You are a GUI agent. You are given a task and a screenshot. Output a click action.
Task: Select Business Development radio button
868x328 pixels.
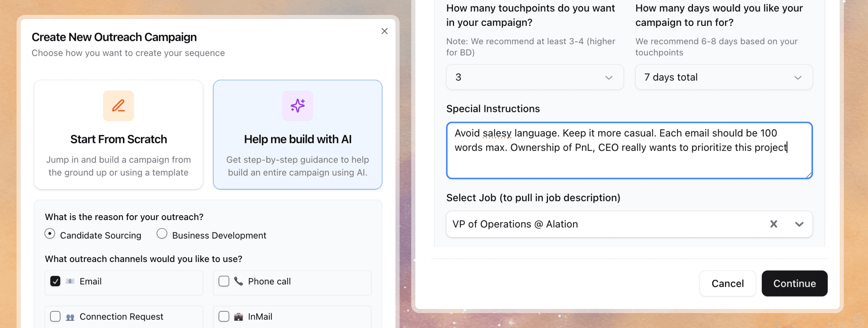[162, 234]
